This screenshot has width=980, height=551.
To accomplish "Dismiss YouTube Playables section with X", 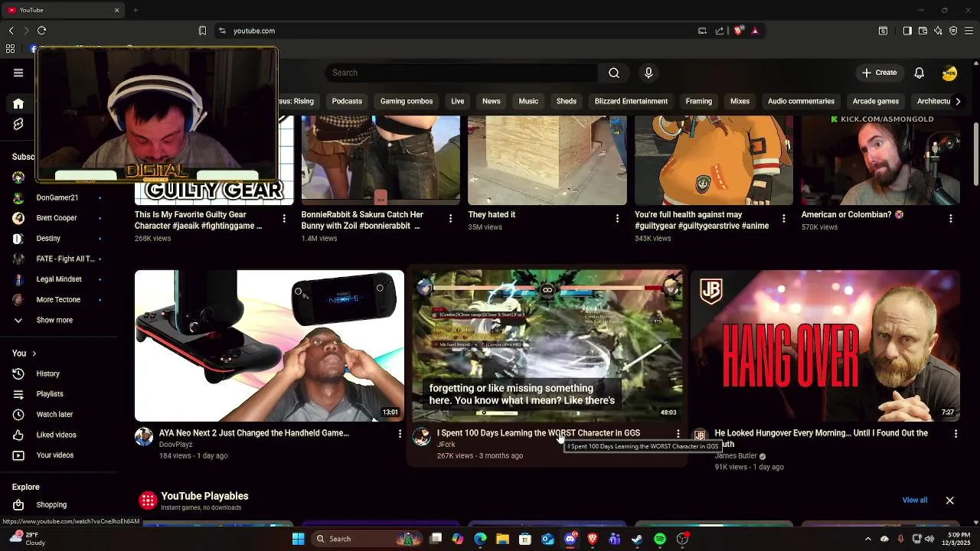I will click(x=949, y=500).
